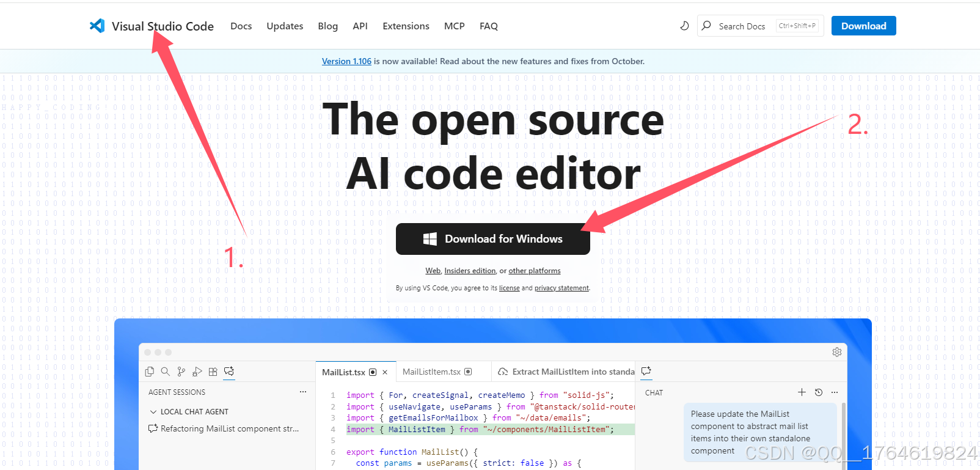Click the line importing getEmailsForMailbox
Image resolution: width=980 pixels, height=470 pixels.
(469, 418)
